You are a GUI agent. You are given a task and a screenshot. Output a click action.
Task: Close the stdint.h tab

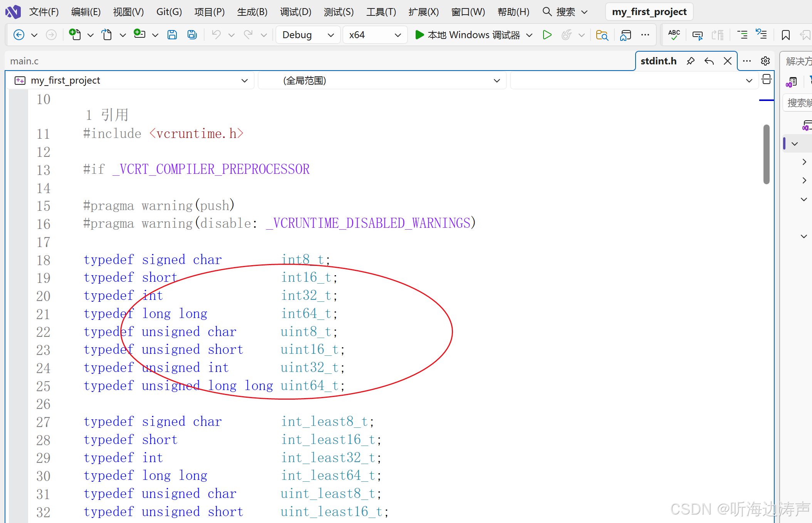click(x=728, y=61)
